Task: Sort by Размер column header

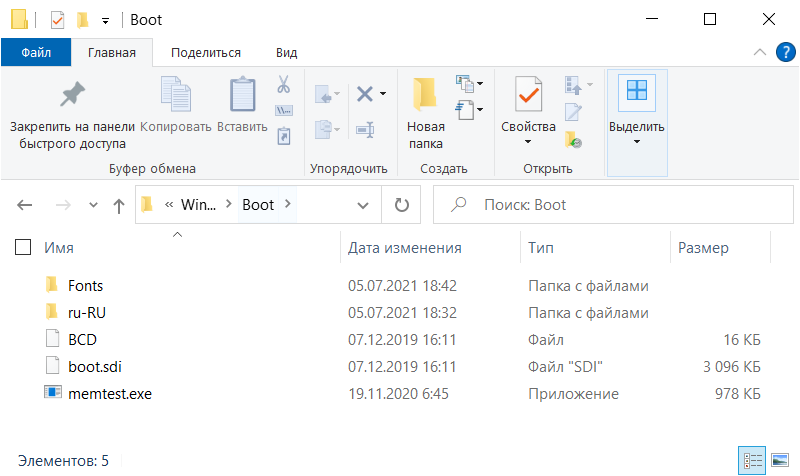Action: [703, 248]
